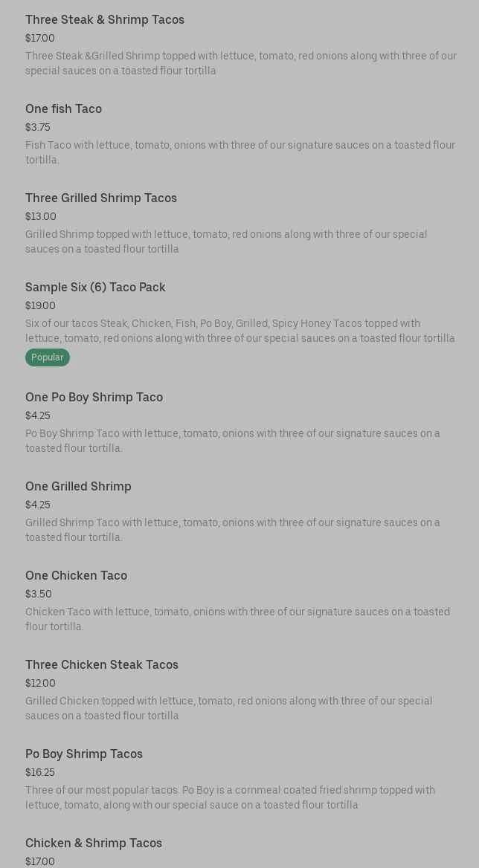The image size is (479, 868).
Task: Select the One Po Boy Shrimp Taco title
Action: (x=94, y=398)
